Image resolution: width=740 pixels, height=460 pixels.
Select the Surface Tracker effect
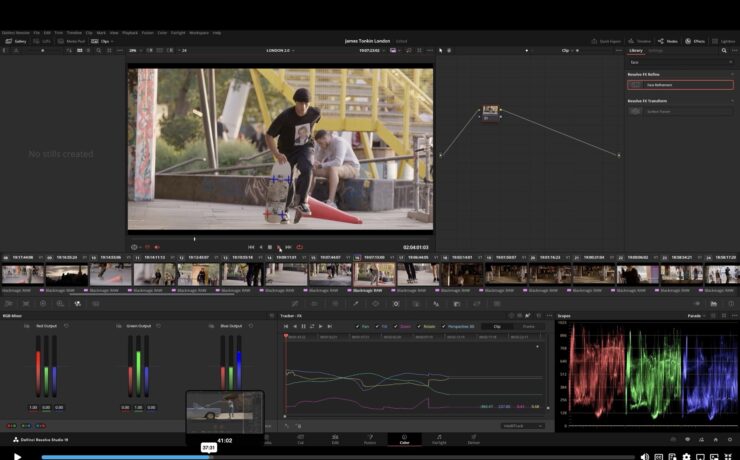coord(681,111)
